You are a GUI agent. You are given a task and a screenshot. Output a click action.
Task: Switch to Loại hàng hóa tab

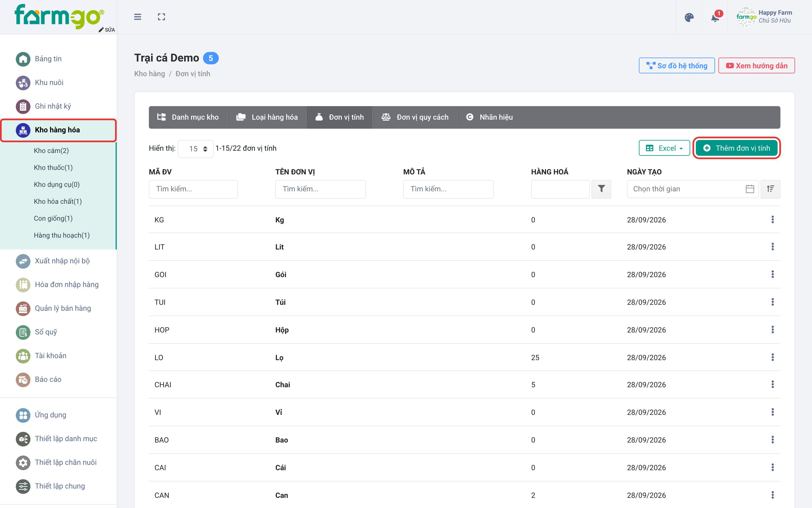[x=267, y=117]
